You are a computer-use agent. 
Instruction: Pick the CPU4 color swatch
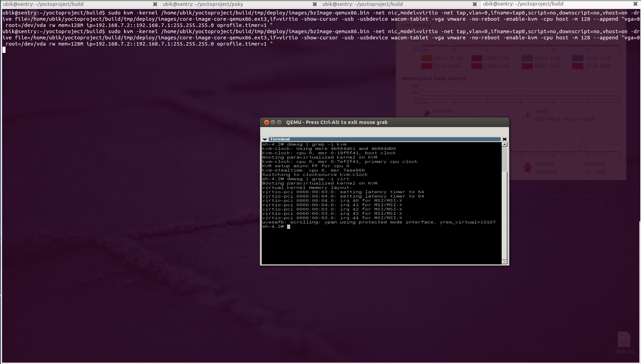point(577,58)
